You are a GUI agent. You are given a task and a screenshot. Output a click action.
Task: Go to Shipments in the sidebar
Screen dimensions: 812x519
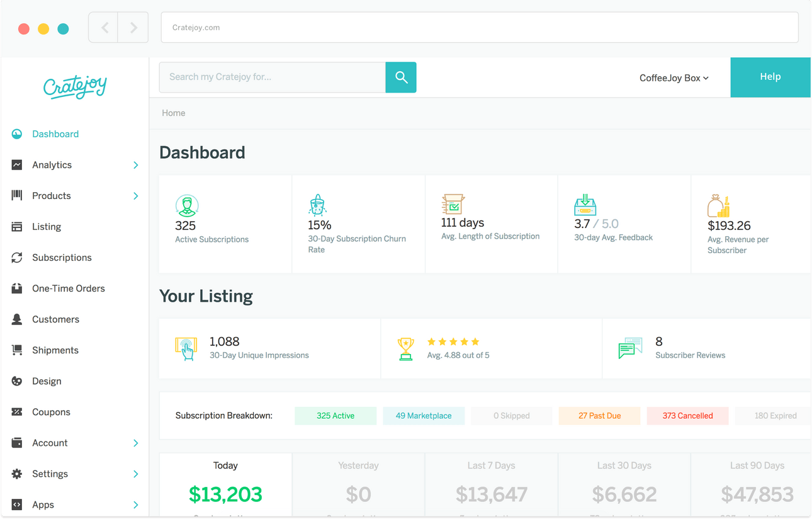55,350
